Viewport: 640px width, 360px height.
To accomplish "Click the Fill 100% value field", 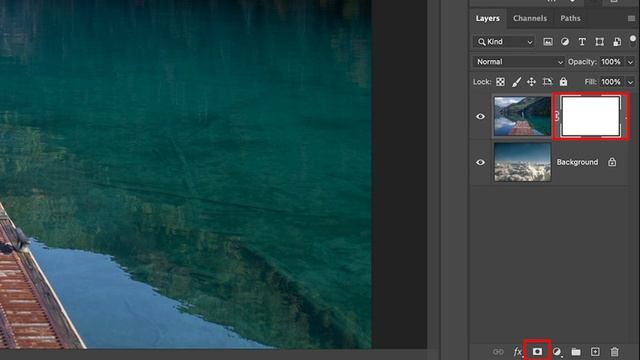I will pos(611,82).
